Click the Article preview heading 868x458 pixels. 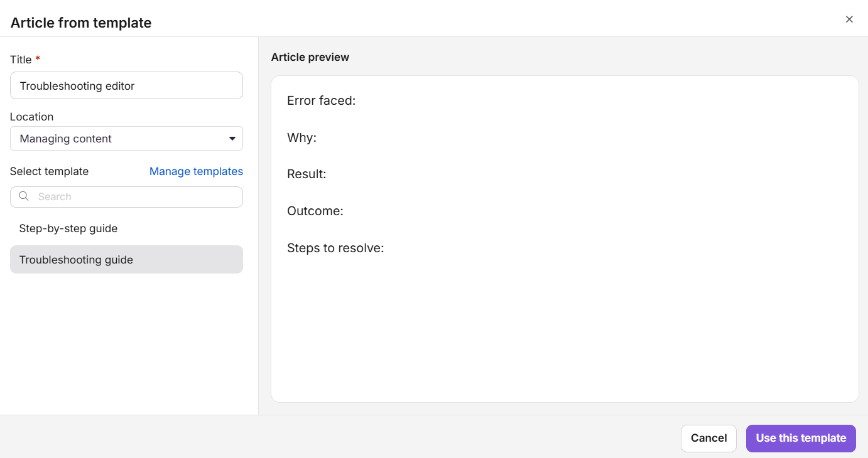(x=310, y=57)
